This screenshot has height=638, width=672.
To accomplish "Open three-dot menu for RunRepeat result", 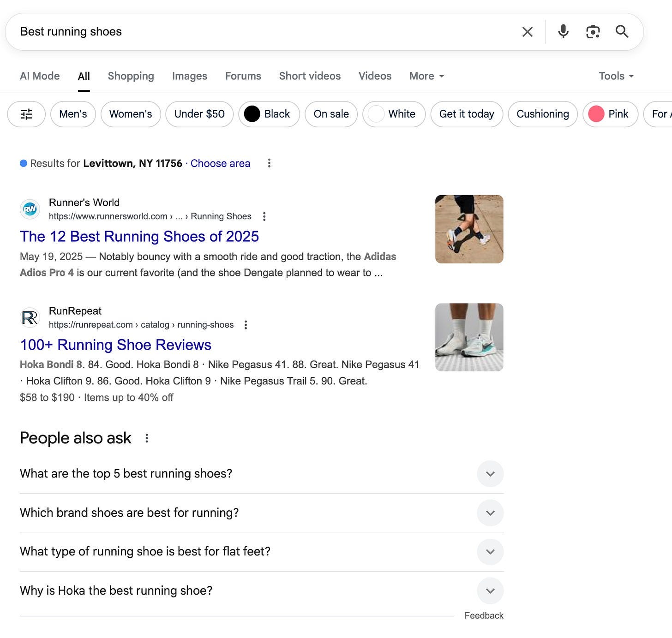I will click(x=246, y=325).
